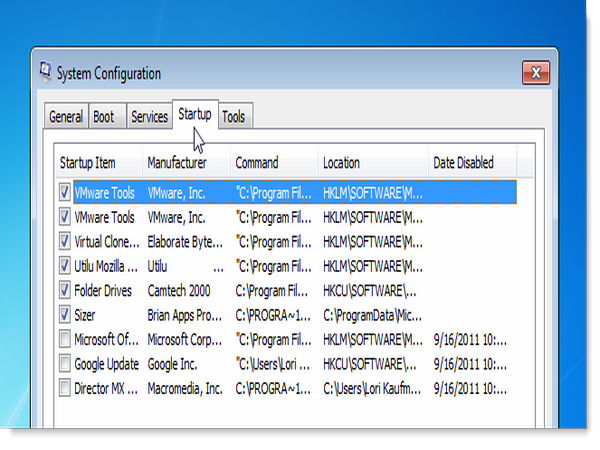This screenshot has width=600, height=450.
Task: Enable the Google Update startup checkbox
Action: [65, 364]
